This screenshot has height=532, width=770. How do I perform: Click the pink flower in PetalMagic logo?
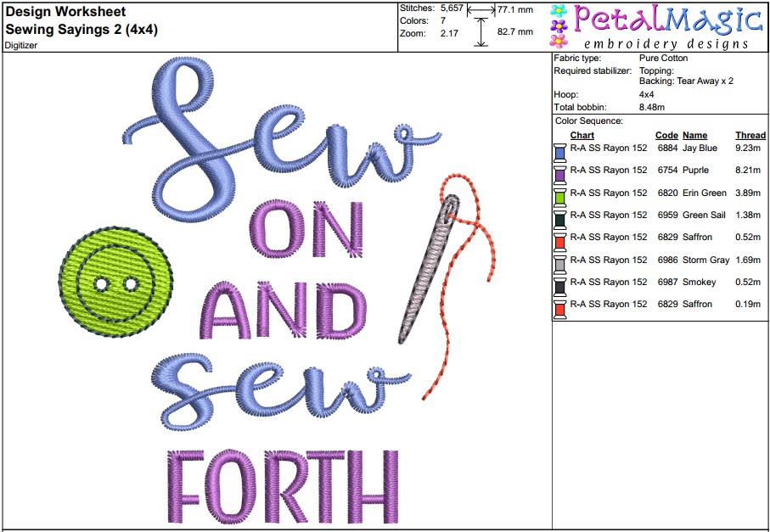tap(559, 41)
